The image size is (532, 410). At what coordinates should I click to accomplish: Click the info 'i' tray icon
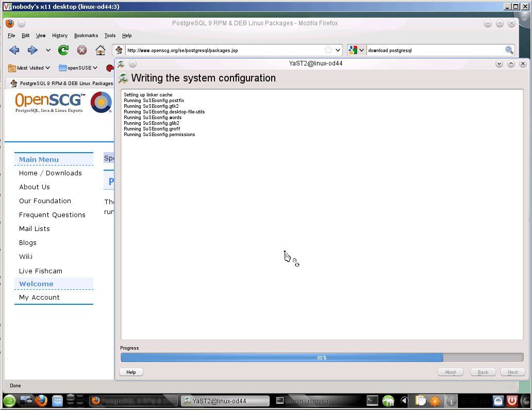451,402
